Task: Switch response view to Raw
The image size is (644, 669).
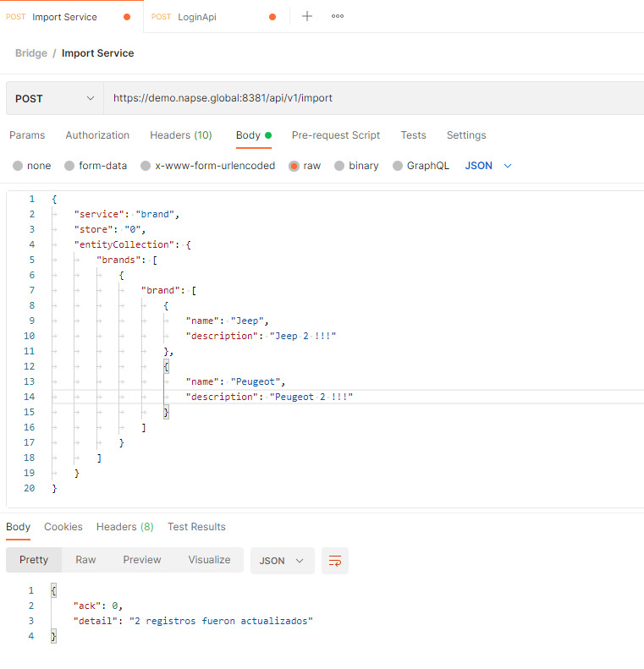Action: 85,560
